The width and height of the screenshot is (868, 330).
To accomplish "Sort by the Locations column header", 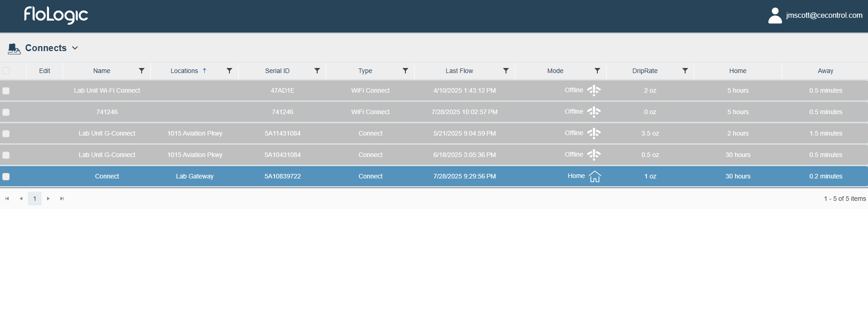I will pyautogui.click(x=184, y=71).
